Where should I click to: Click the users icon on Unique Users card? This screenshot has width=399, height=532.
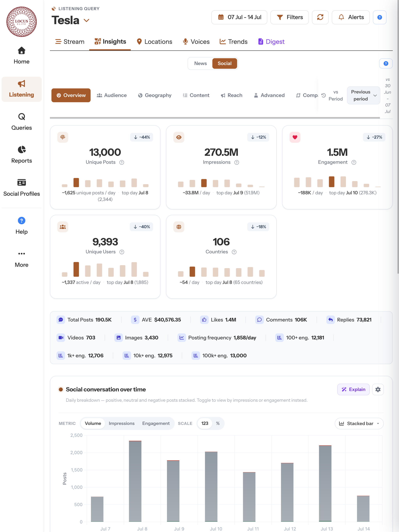63,226
